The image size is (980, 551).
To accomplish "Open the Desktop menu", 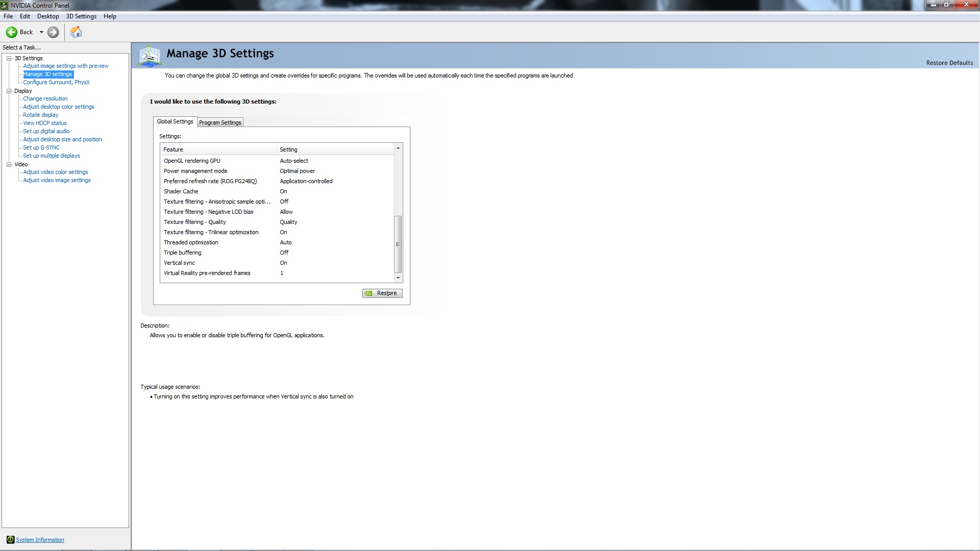I will (48, 16).
